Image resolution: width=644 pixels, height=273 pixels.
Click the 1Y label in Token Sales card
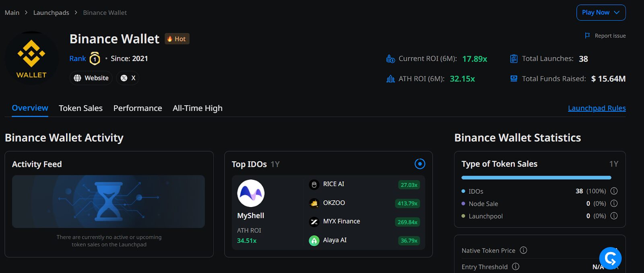pos(613,164)
